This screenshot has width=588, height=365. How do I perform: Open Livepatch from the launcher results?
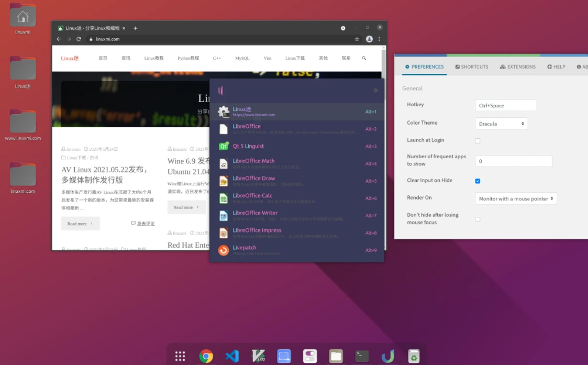click(x=244, y=247)
